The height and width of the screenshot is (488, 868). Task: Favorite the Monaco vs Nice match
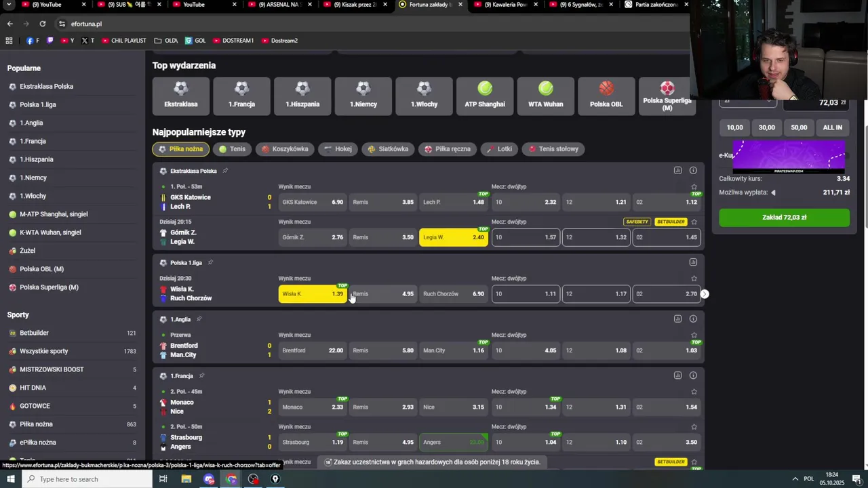694,392
